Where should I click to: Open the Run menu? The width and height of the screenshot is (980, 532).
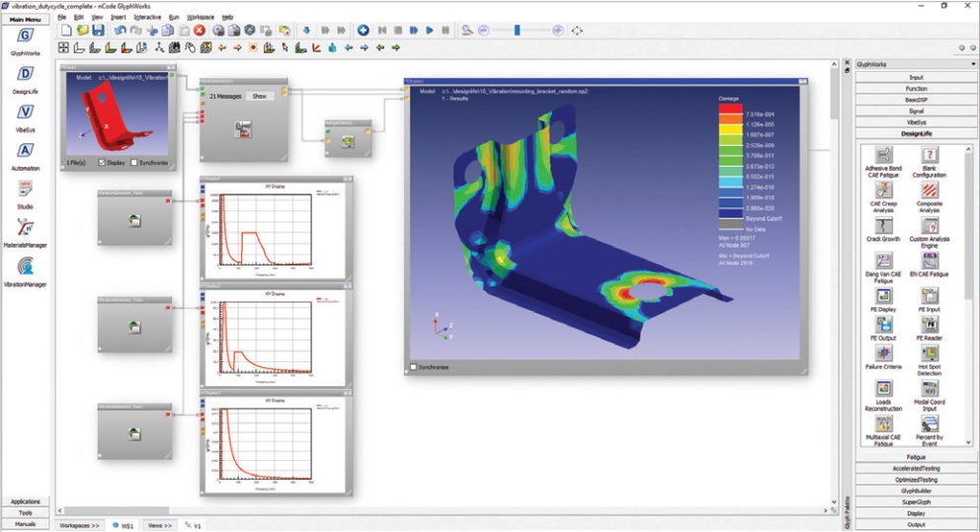[174, 17]
